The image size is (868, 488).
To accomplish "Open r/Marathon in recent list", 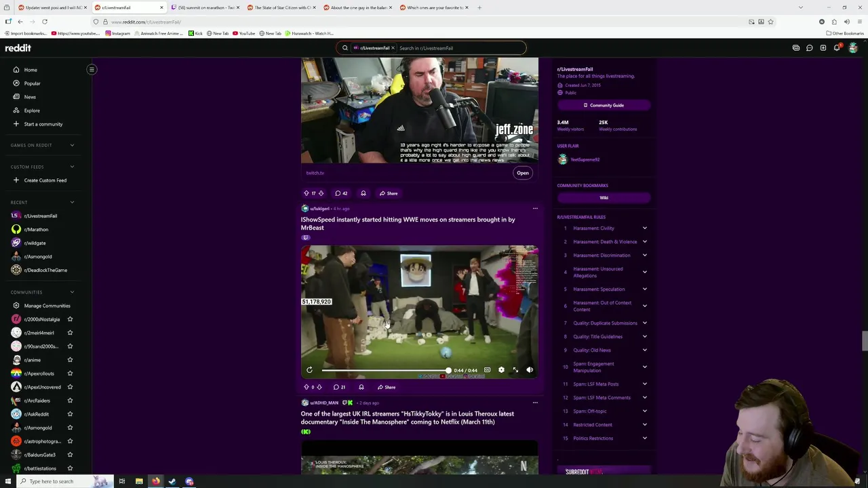I will (x=36, y=229).
